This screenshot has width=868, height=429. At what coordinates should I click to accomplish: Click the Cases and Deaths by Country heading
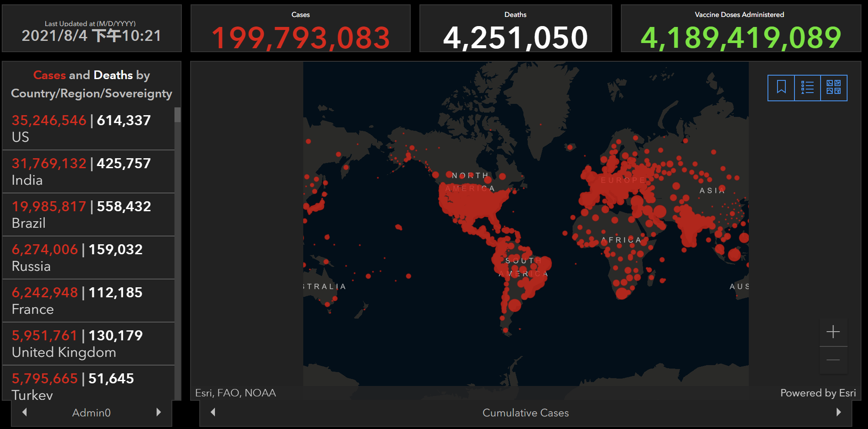pos(91,84)
